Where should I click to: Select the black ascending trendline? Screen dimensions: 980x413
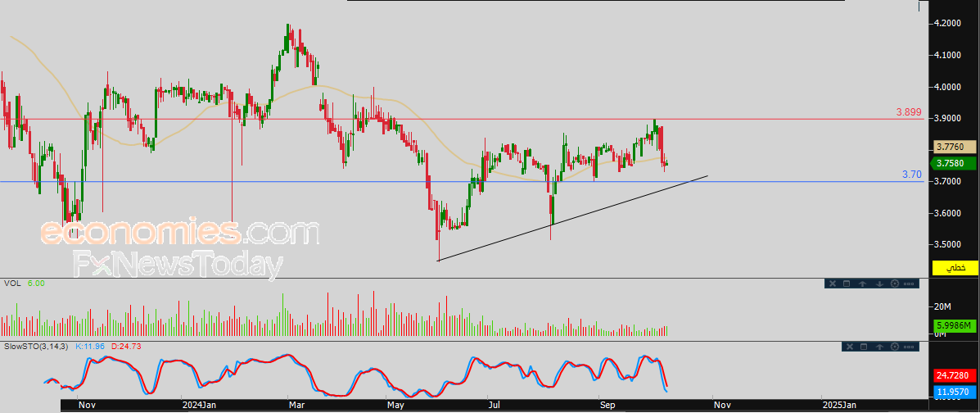point(572,218)
